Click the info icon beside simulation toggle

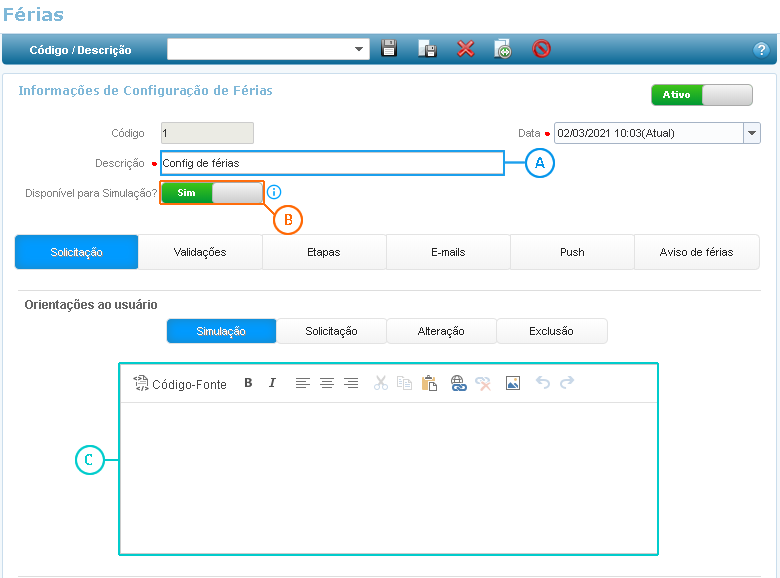[x=275, y=192]
